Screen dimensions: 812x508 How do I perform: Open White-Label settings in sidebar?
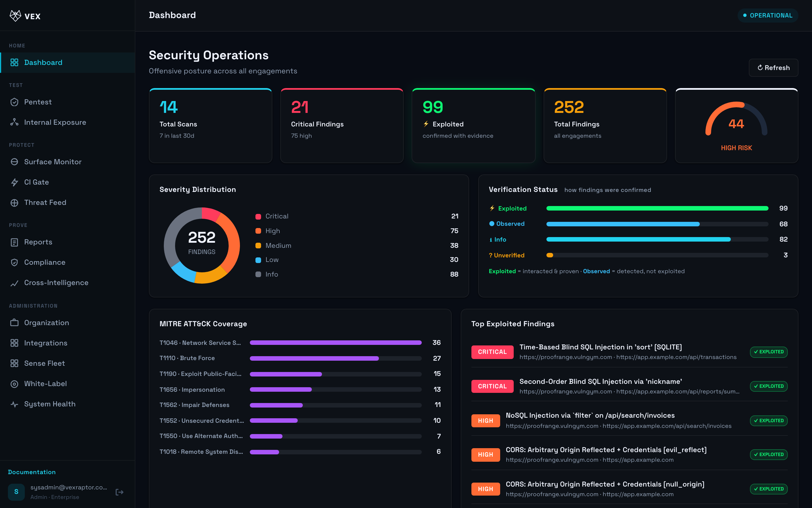pos(67,384)
